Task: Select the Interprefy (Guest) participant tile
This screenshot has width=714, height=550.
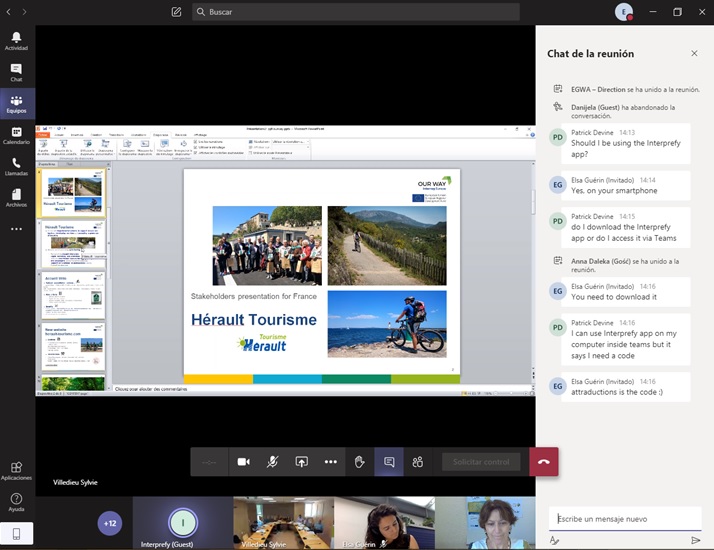Action: (183, 523)
